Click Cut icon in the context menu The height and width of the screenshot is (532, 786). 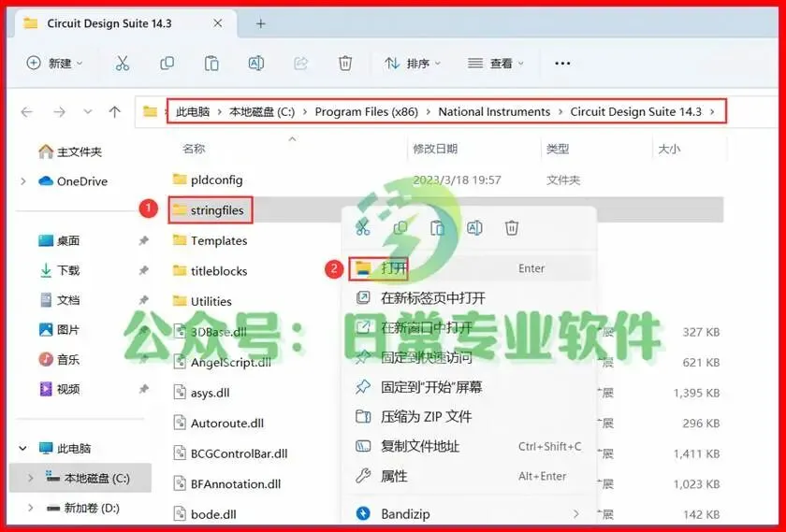363,228
